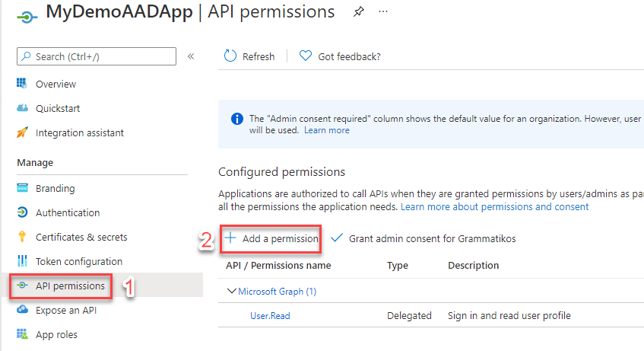
Task: Click the API / Permissions name column header
Action: (x=278, y=266)
